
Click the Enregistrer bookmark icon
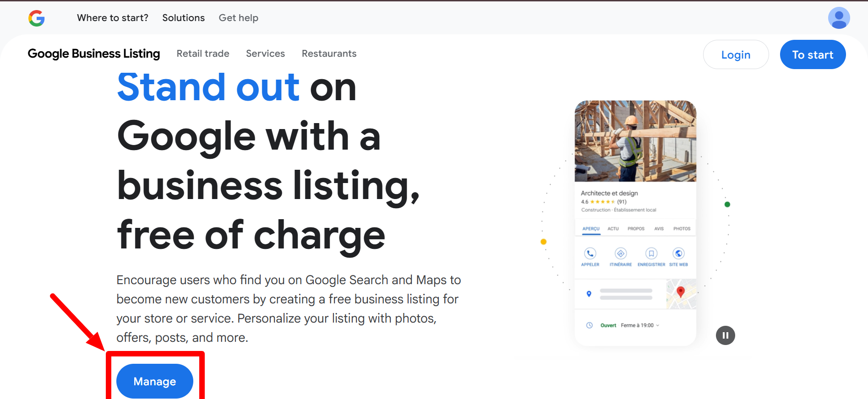651,253
